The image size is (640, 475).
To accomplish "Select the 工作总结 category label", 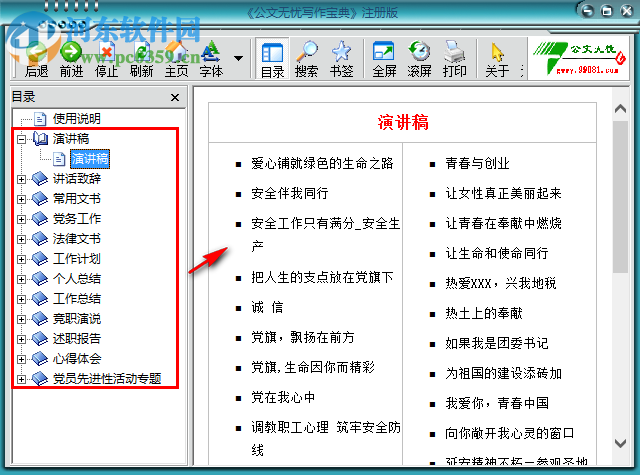I will click(76, 299).
